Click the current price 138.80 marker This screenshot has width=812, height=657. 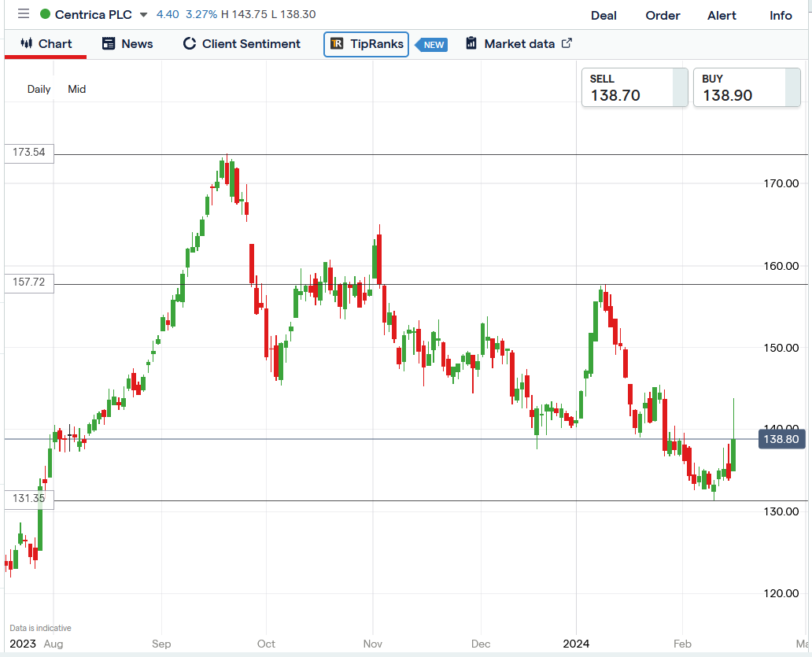[x=781, y=440]
